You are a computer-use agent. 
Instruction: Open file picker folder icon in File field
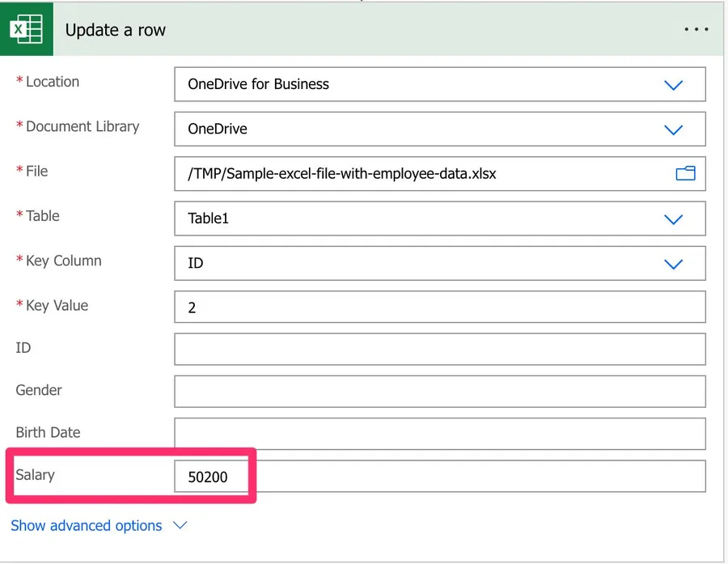coord(685,173)
